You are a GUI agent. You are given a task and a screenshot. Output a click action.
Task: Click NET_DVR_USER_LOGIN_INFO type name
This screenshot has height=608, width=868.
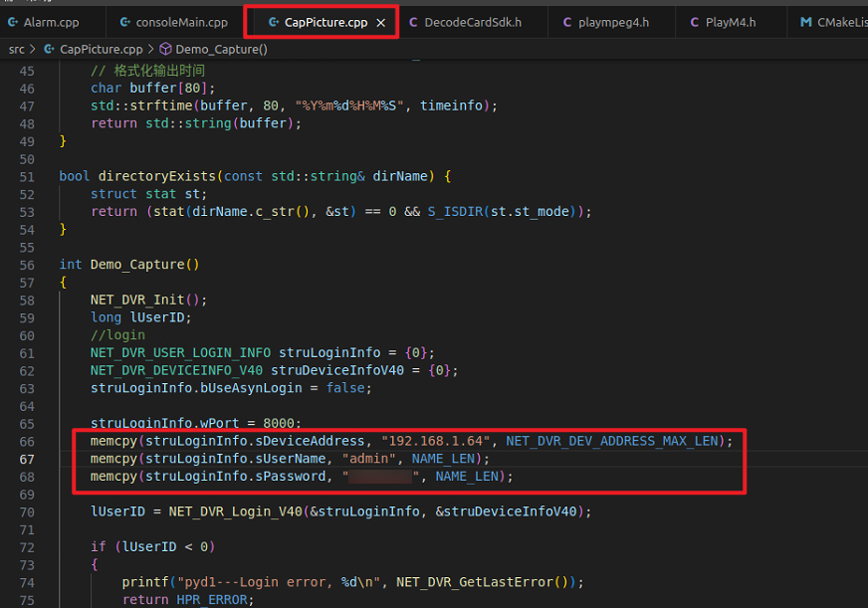pos(180,352)
